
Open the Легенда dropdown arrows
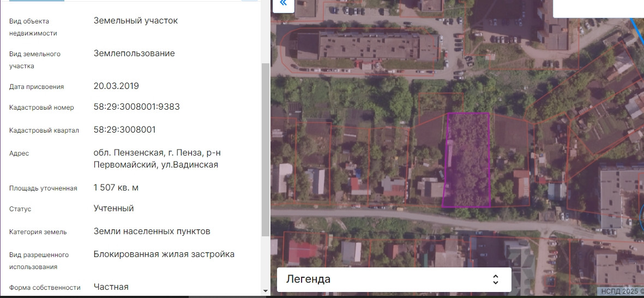[495, 279]
